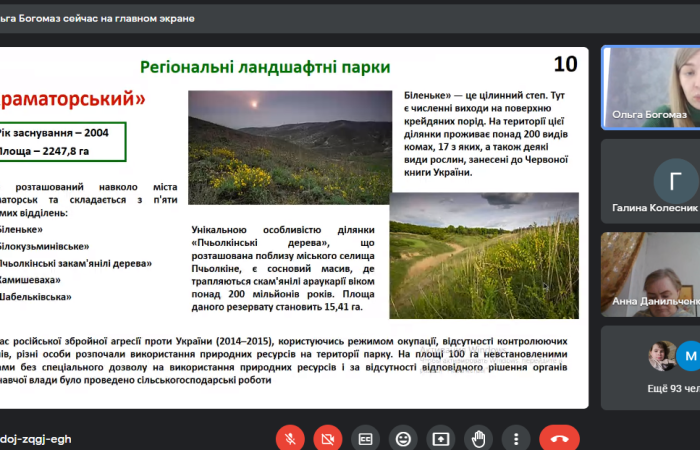Toggle closed captions
The image size is (700, 450).
(x=365, y=438)
